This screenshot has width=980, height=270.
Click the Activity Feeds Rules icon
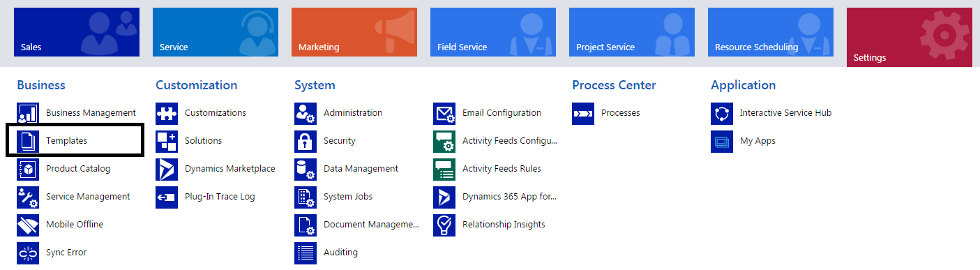pyautogui.click(x=444, y=169)
